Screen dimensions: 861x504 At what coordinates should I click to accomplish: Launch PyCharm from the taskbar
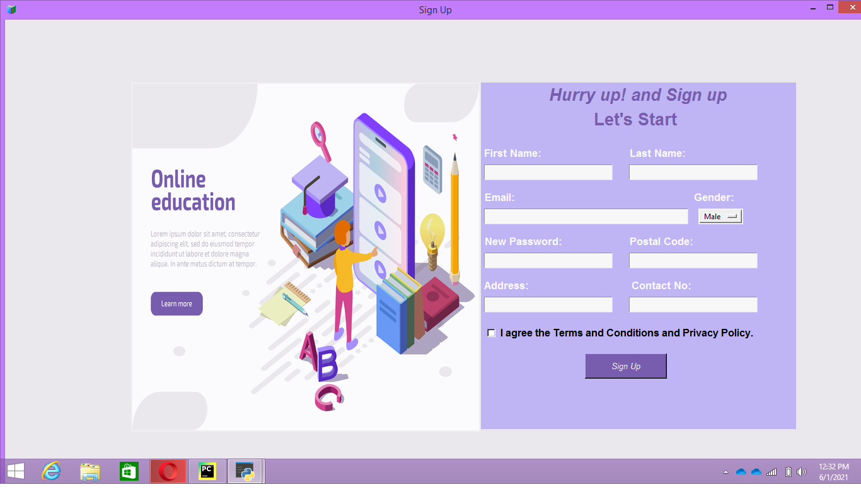pos(207,471)
